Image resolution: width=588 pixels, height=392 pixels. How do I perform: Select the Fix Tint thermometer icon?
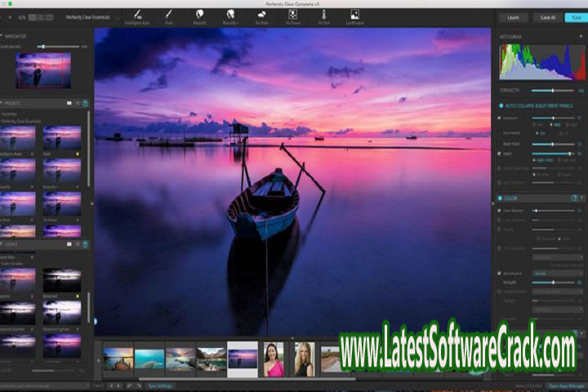[x=323, y=14]
